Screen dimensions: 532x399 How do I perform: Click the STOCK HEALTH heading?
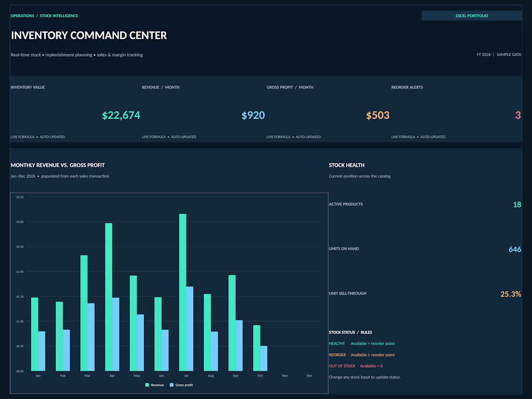pyautogui.click(x=346, y=165)
